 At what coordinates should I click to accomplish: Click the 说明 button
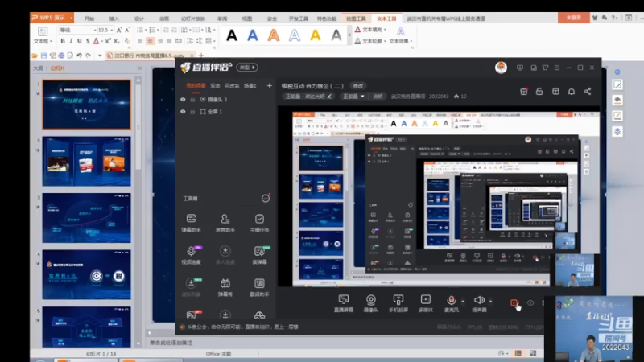[378, 97]
